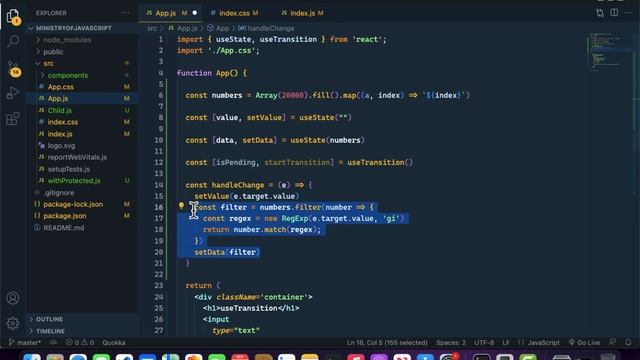This screenshot has height=360, width=640.
Task: Open package.json in the explorer
Action: click(x=64, y=216)
